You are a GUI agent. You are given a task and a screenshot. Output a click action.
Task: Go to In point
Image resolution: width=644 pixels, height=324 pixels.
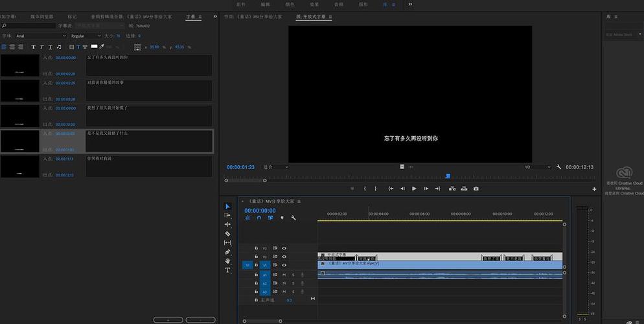click(391, 189)
